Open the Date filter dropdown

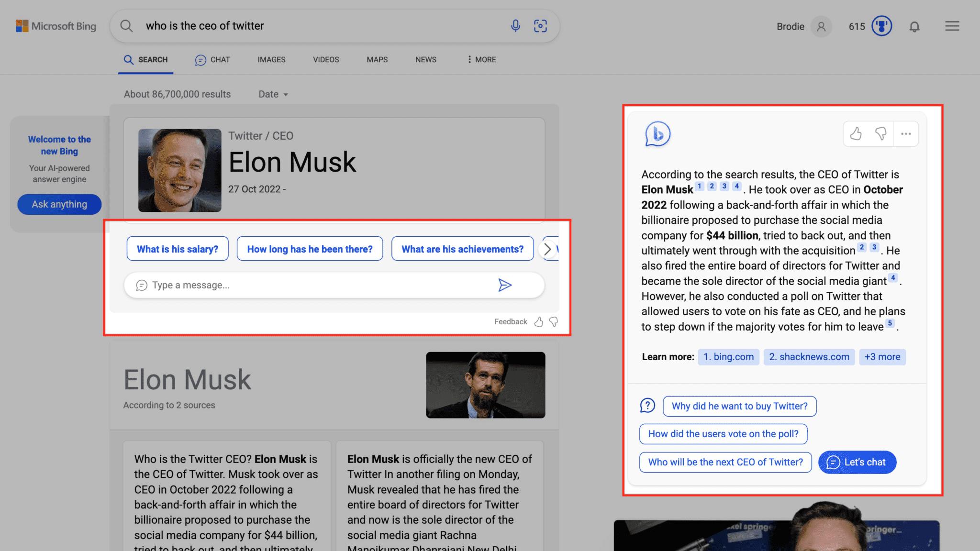pyautogui.click(x=273, y=94)
